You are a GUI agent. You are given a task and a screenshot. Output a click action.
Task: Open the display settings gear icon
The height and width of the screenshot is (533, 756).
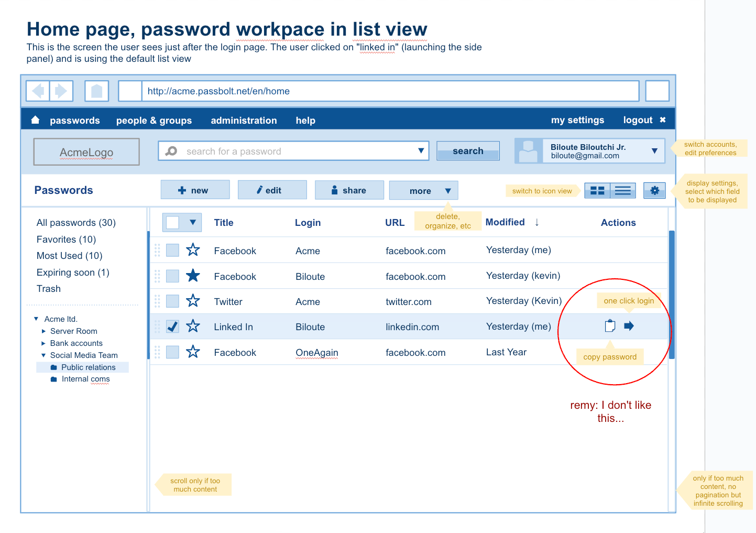(x=654, y=190)
